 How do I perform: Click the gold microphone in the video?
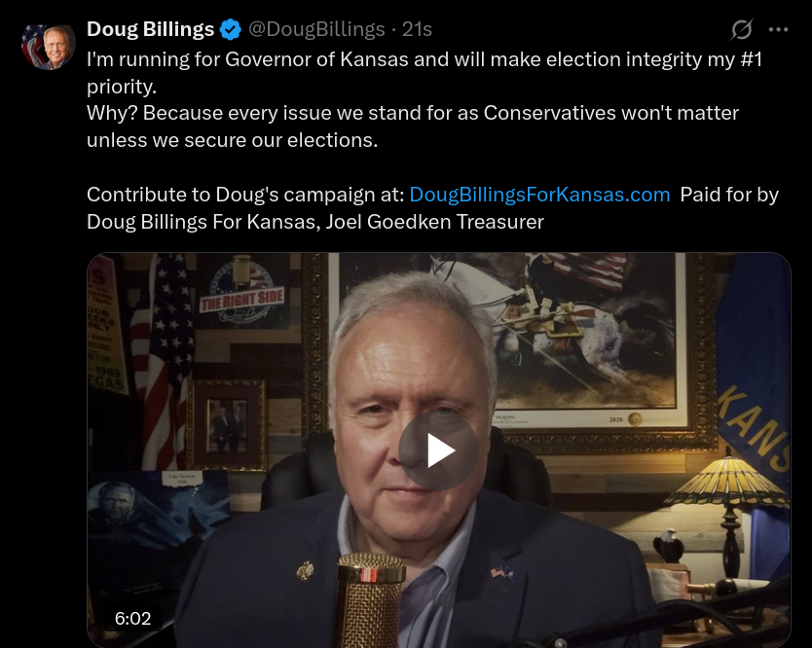(x=370, y=599)
